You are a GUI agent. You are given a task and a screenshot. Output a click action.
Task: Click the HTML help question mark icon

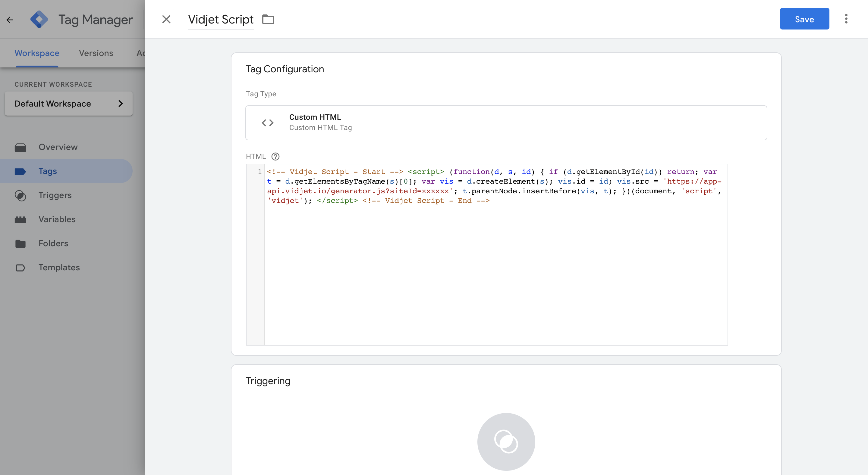275,157
